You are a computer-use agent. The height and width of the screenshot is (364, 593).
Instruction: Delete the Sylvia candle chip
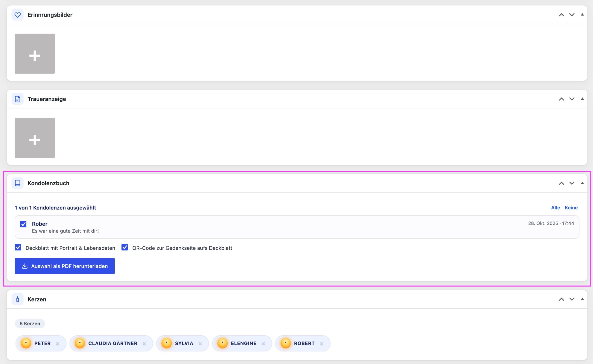(200, 344)
